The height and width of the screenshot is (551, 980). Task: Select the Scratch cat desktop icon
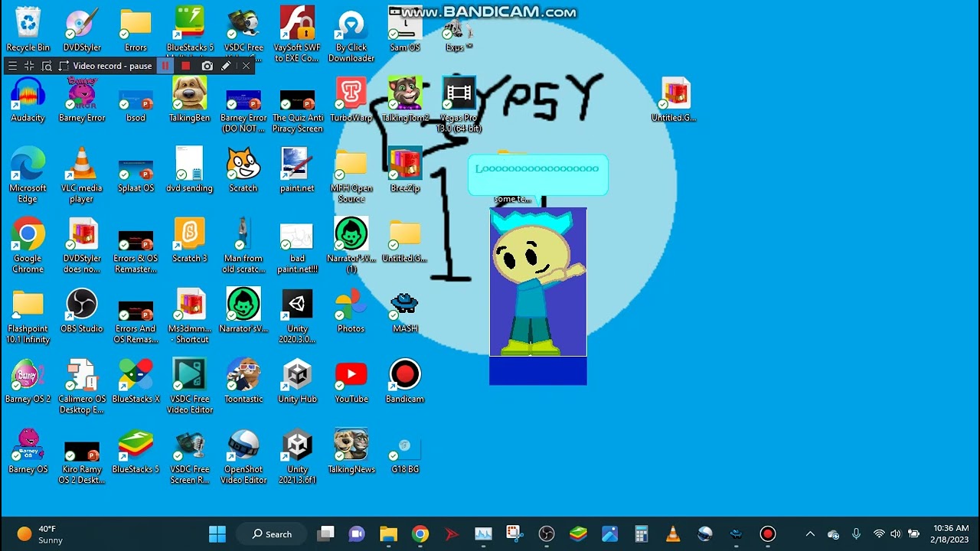(x=243, y=170)
